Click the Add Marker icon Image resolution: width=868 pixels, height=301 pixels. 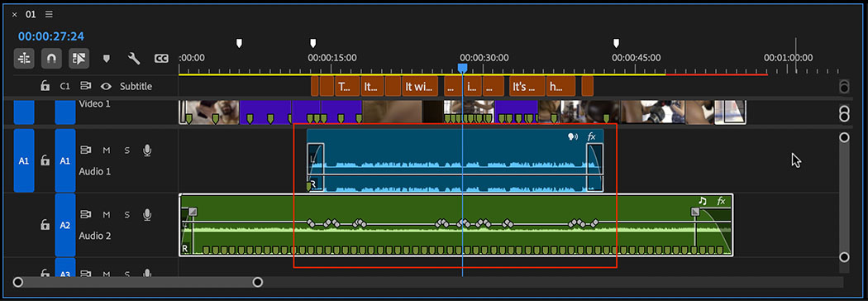tap(107, 58)
